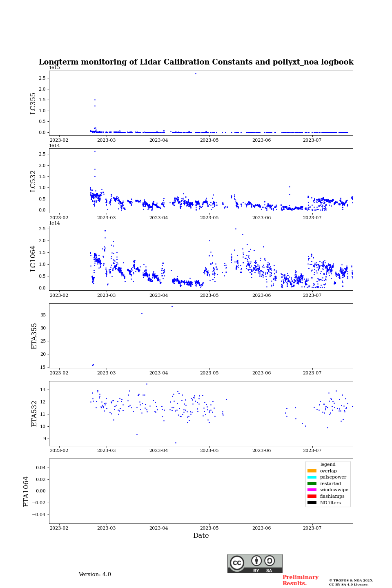Click the LC355 y-axis label
Screen dimensions: 392x588
coord(33,103)
